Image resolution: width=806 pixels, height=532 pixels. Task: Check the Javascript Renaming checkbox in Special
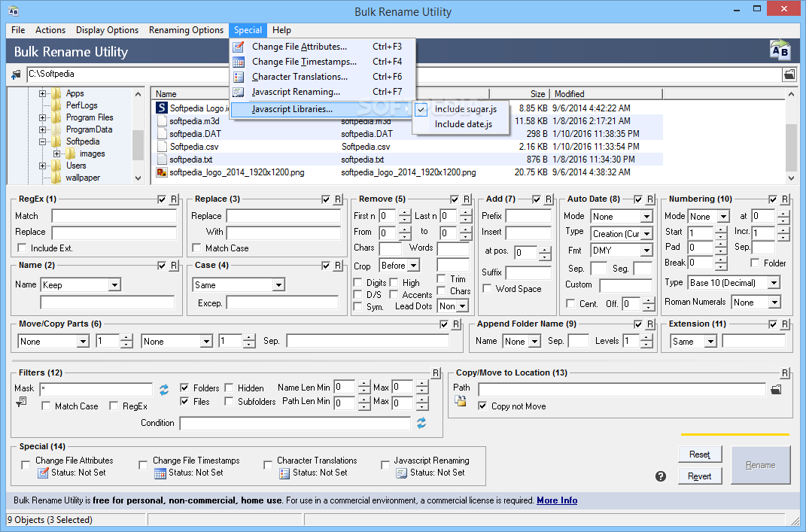pos(385,465)
